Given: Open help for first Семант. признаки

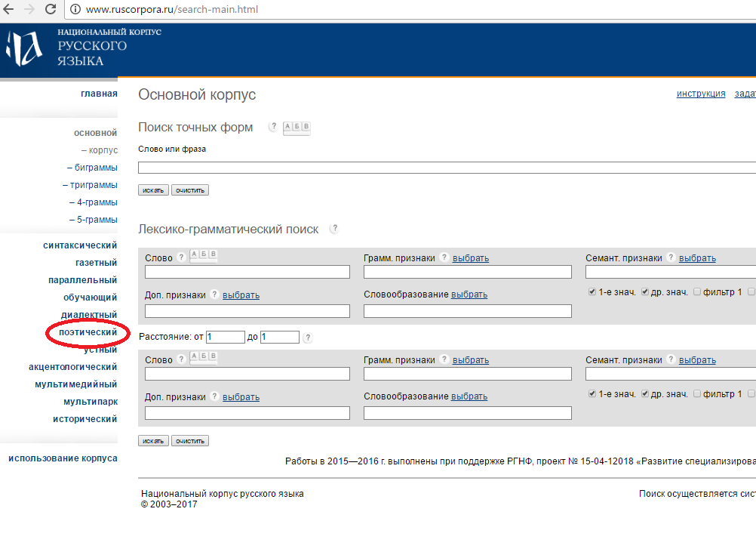Looking at the screenshot, I should (x=671, y=257).
